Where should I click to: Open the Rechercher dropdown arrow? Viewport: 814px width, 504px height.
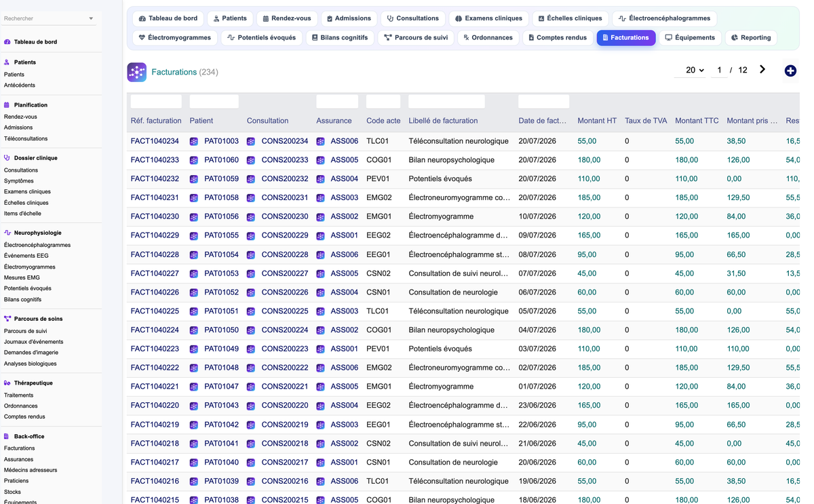pos(92,19)
